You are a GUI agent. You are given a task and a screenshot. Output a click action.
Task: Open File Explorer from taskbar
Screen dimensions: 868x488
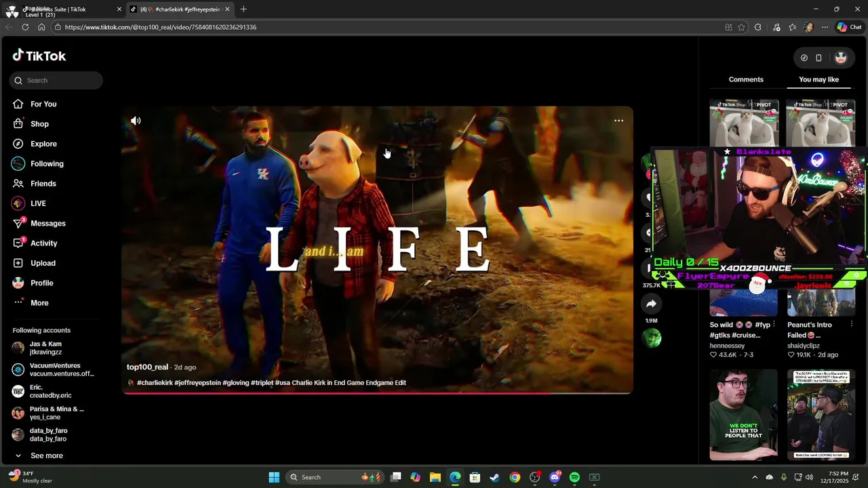[x=435, y=477]
